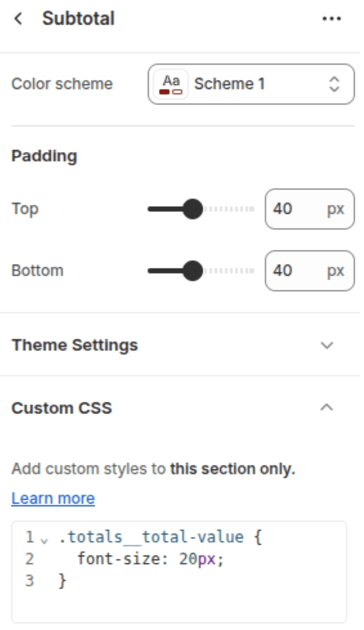This screenshot has width=364, height=630.
Task: Click inside the Custom CSS code editor
Action: coord(179,572)
